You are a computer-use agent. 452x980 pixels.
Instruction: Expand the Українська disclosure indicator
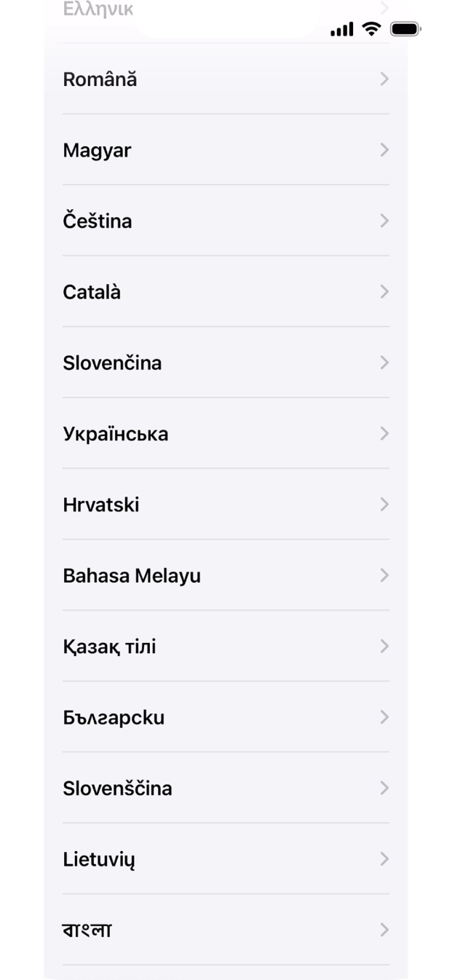384,433
